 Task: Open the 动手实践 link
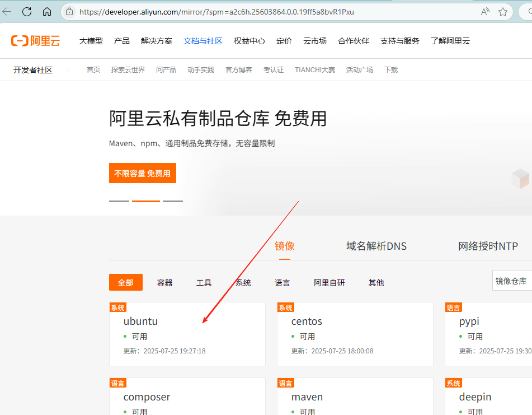click(201, 70)
